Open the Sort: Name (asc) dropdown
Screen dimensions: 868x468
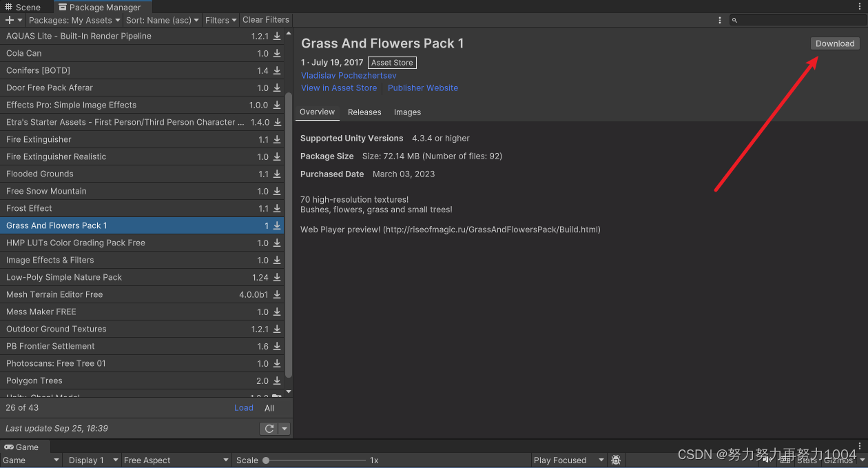(x=162, y=20)
